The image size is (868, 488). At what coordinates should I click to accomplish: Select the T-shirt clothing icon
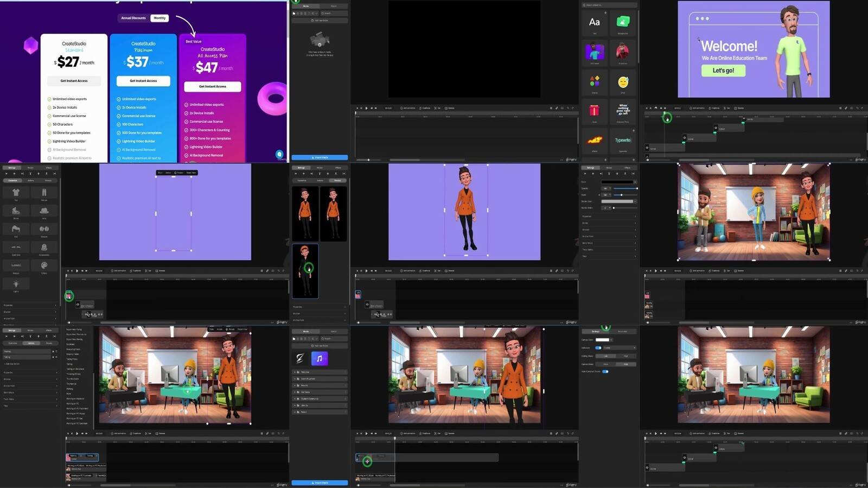(16, 193)
